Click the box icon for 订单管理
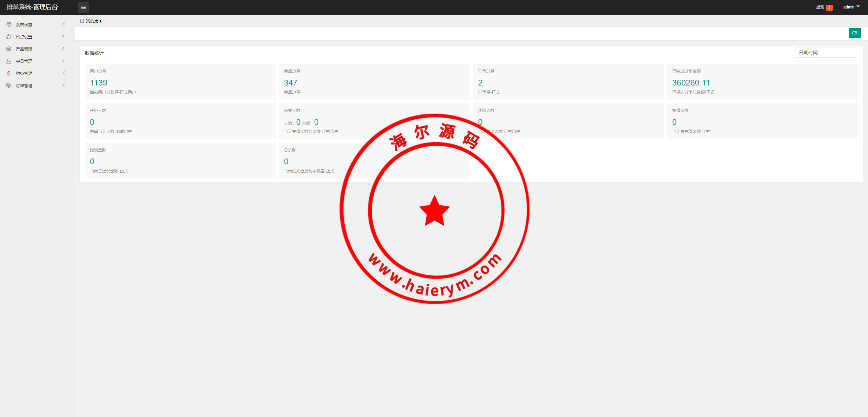The height and width of the screenshot is (417, 868). click(x=9, y=86)
